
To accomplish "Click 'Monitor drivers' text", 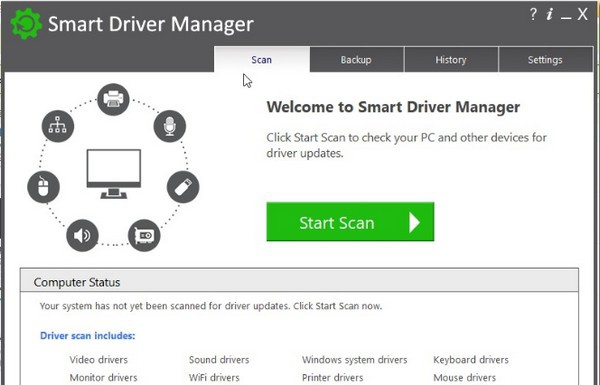I will pos(103,377).
